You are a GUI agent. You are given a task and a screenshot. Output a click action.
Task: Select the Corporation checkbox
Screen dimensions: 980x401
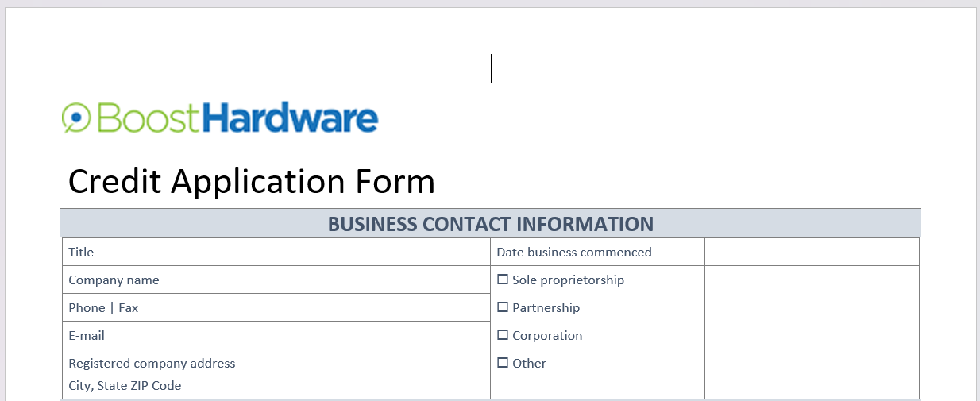click(503, 335)
